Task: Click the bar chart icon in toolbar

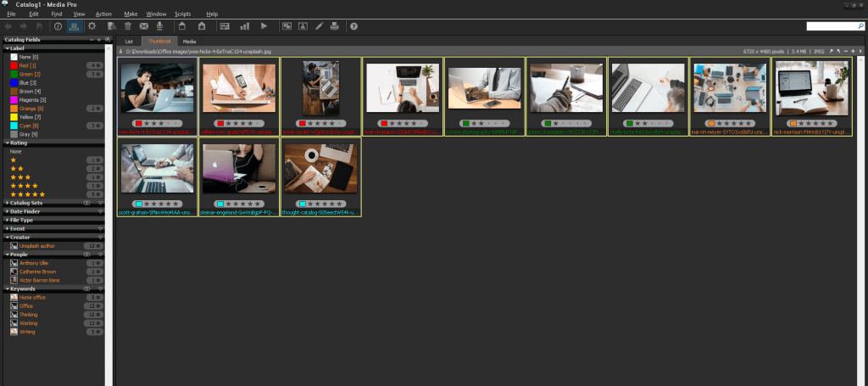Action: (x=245, y=26)
